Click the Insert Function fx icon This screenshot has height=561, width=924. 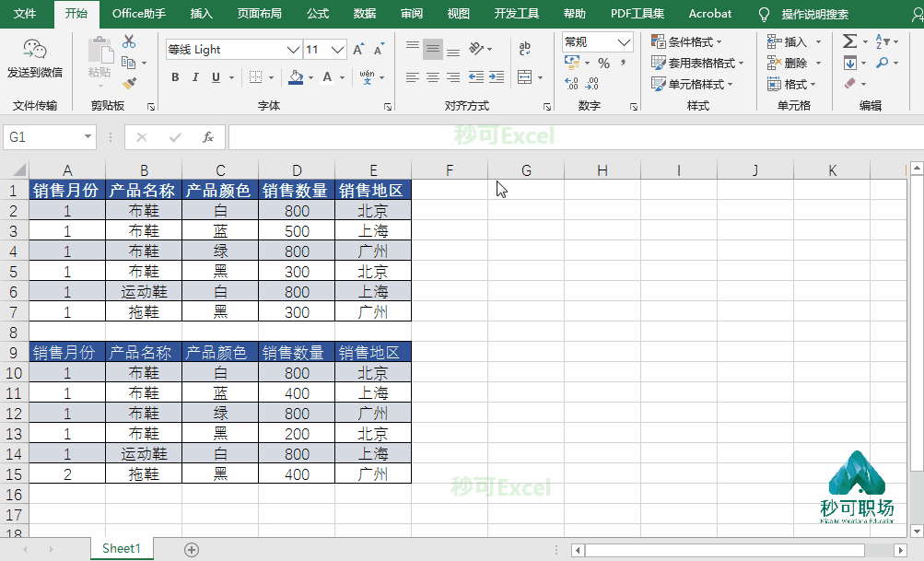click(208, 137)
